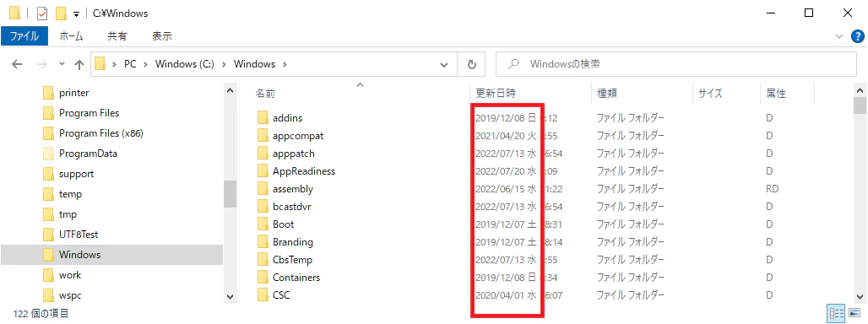
Task: Click Windows breadcrumb segment in address bar
Action: click(x=254, y=64)
